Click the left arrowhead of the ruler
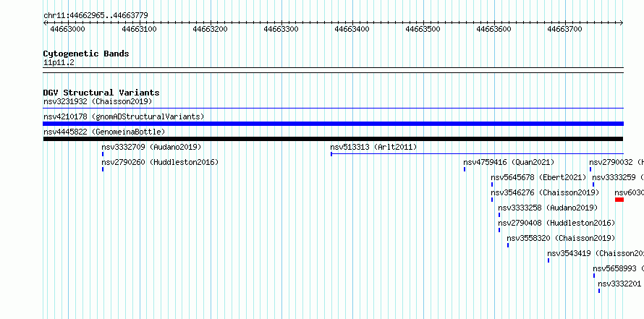This screenshot has width=644, height=319. pos(45,23)
